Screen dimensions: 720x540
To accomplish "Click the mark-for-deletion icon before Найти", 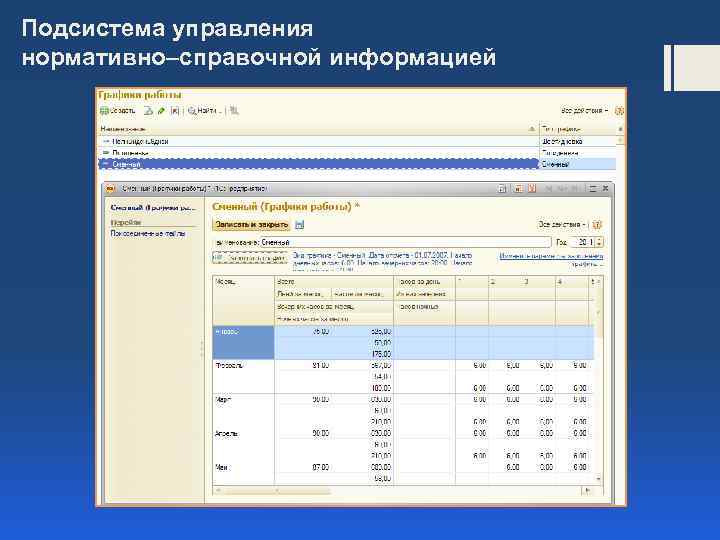I will [x=175, y=111].
